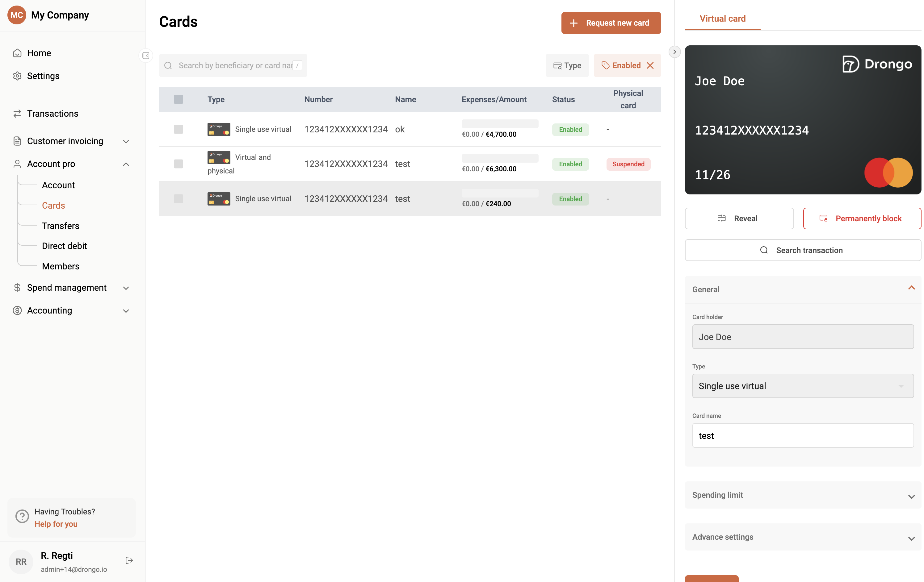
Task: Click the Expenses/Amount column header
Action: click(494, 99)
